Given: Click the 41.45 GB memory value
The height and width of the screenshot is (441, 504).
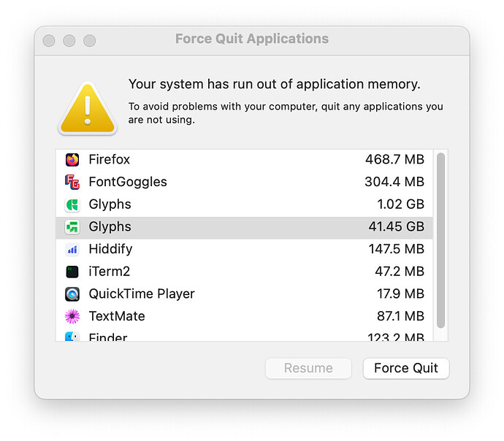Looking at the screenshot, I should click(x=397, y=227).
